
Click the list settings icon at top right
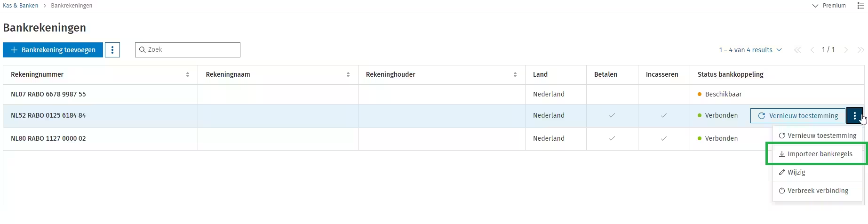(860, 6)
